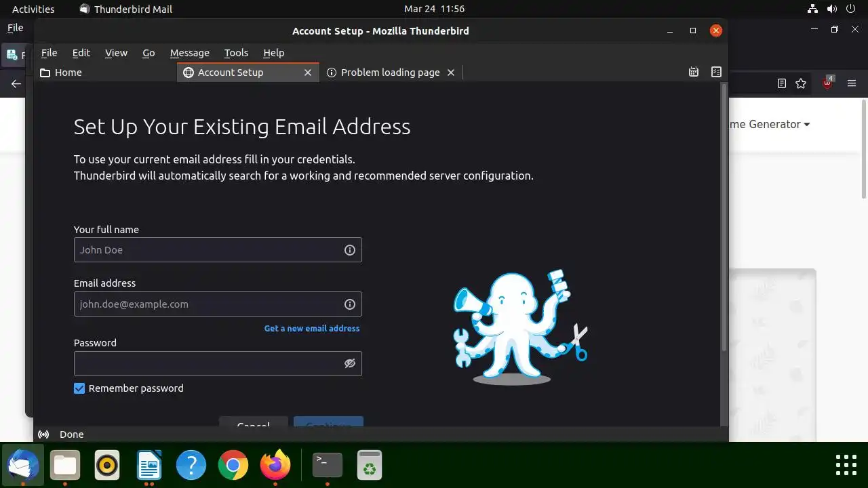Click Thunderbird icon in the dock

[x=23, y=466]
